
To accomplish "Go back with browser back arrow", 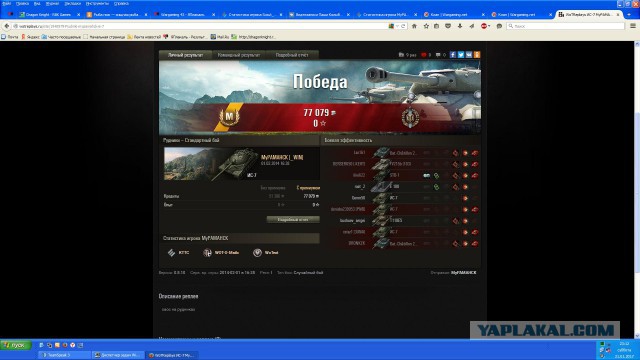I will tap(7, 26).
